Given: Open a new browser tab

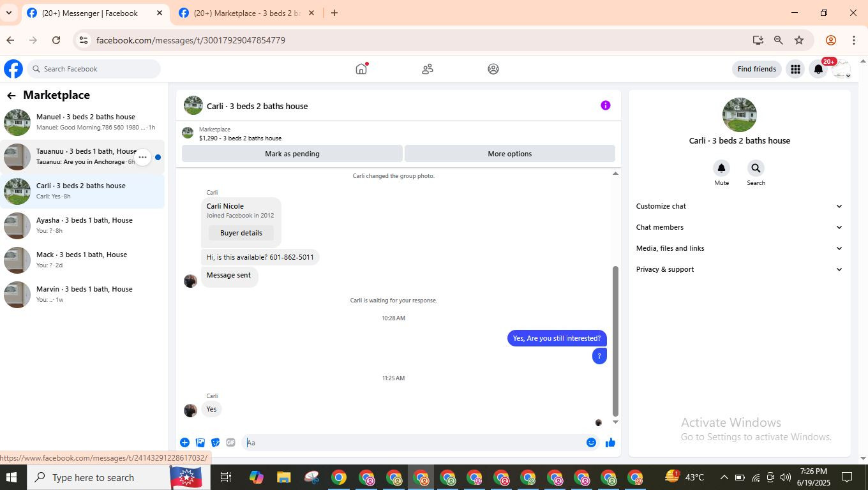Looking at the screenshot, I should [334, 13].
